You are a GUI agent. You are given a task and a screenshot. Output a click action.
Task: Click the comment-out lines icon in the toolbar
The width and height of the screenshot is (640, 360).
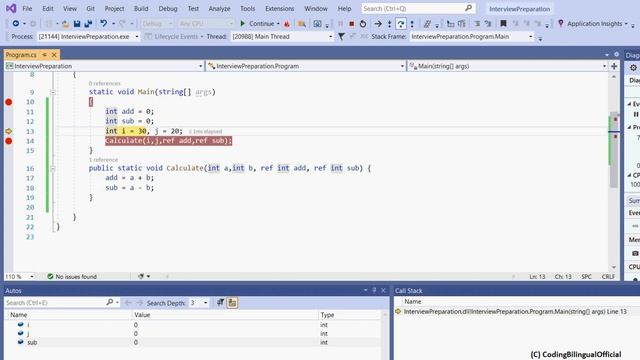pos(477,24)
